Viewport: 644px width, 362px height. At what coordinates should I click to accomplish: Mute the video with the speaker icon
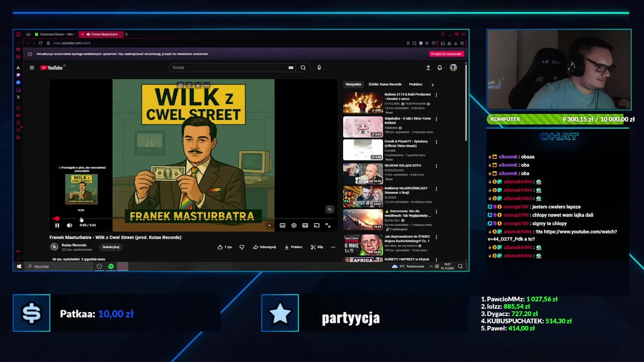[69, 225]
